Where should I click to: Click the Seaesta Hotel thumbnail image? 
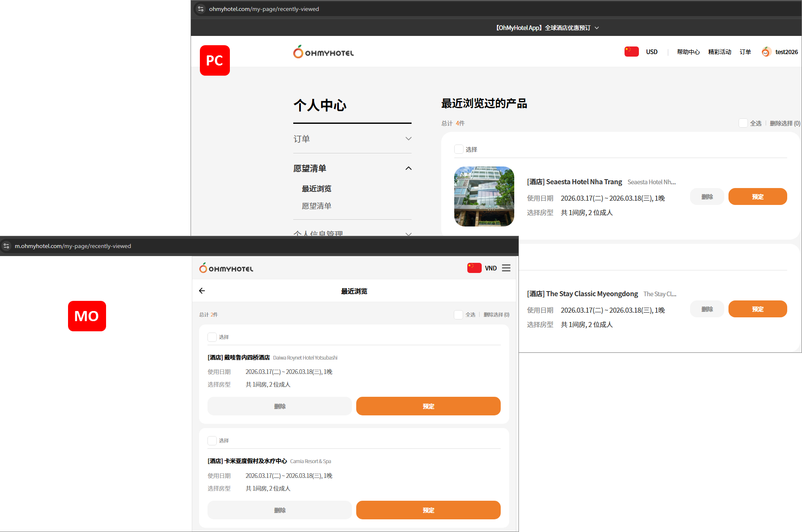pyautogui.click(x=484, y=196)
